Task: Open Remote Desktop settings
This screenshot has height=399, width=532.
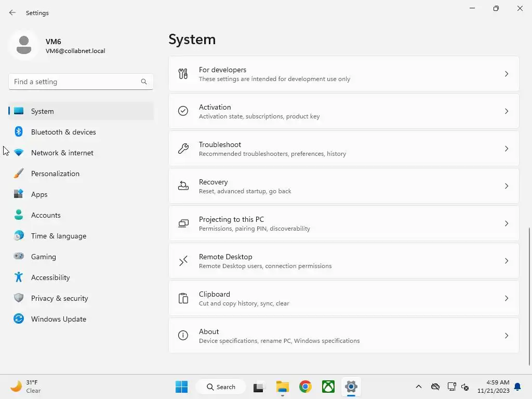Action: tap(344, 261)
